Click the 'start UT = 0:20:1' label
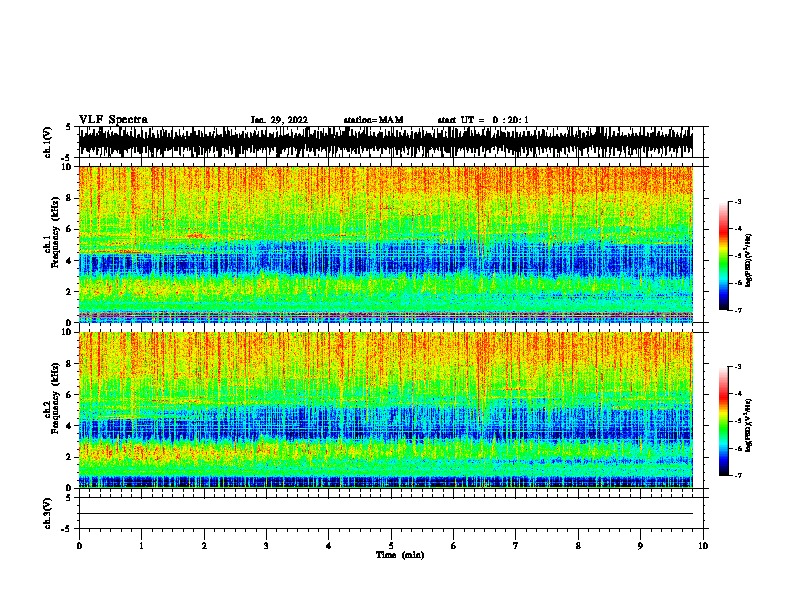The height and width of the screenshot is (612, 792). coord(483,120)
